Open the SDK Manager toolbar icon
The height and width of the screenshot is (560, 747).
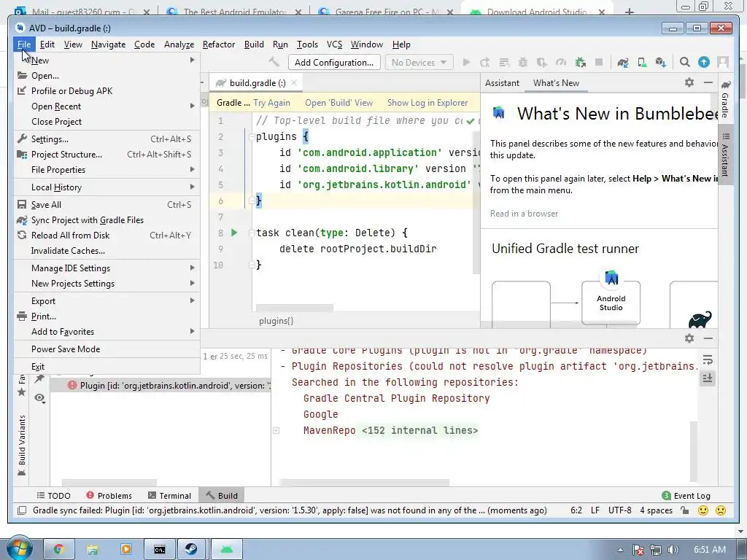[660, 63]
